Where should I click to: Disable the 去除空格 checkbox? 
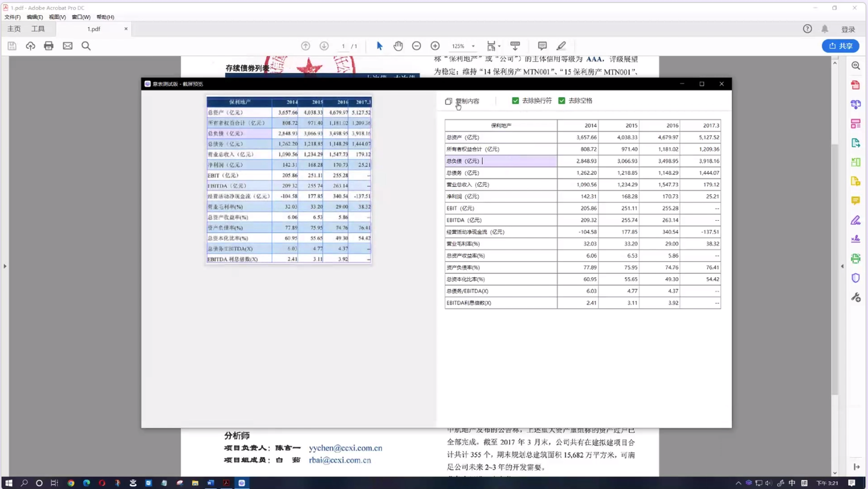562,101
